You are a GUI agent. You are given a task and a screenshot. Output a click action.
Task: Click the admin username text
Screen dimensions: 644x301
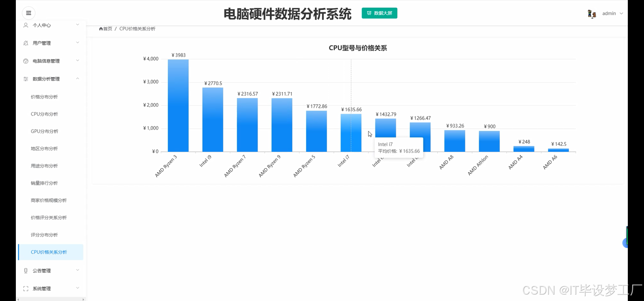point(609,13)
